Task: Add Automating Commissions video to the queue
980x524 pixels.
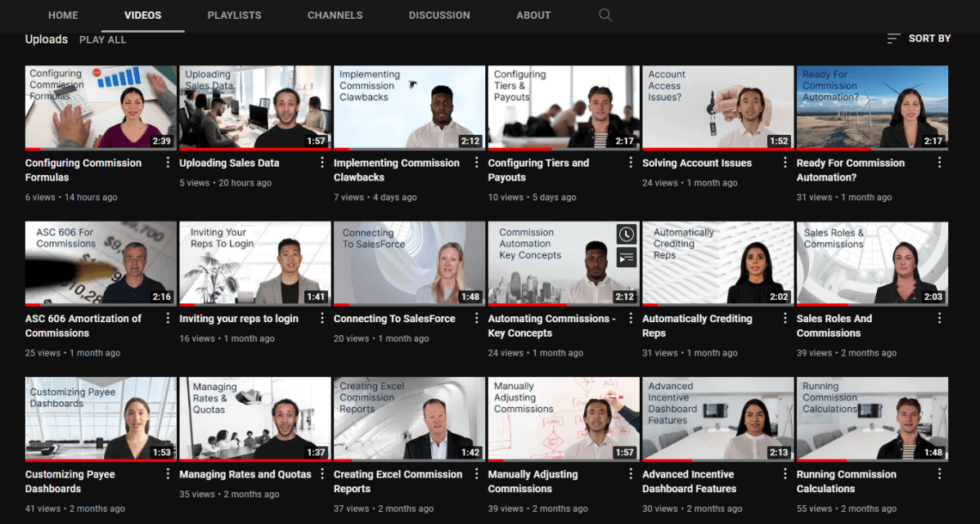Action: (627, 258)
